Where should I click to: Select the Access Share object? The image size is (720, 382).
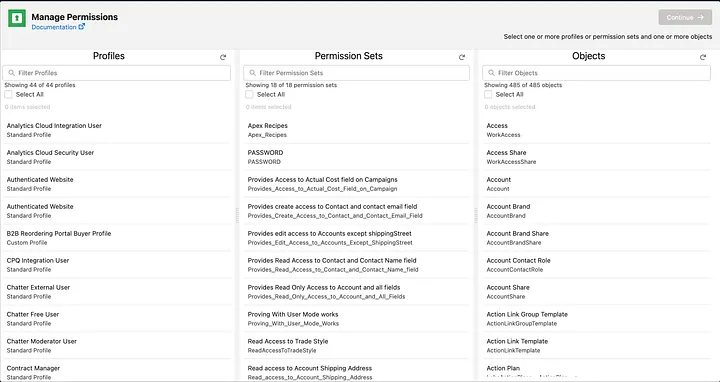click(596, 157)
